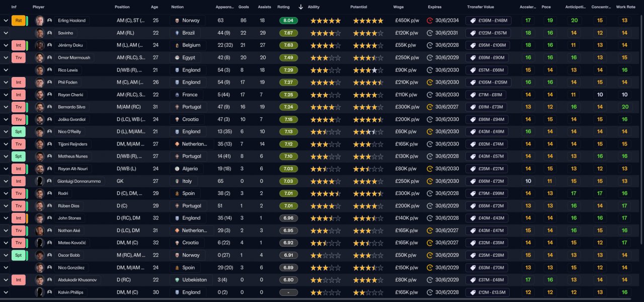The height and width of the screenshot is (302, 644).
Task: Click the Spt status badge for Matheus Nunes
Action: 18,156
